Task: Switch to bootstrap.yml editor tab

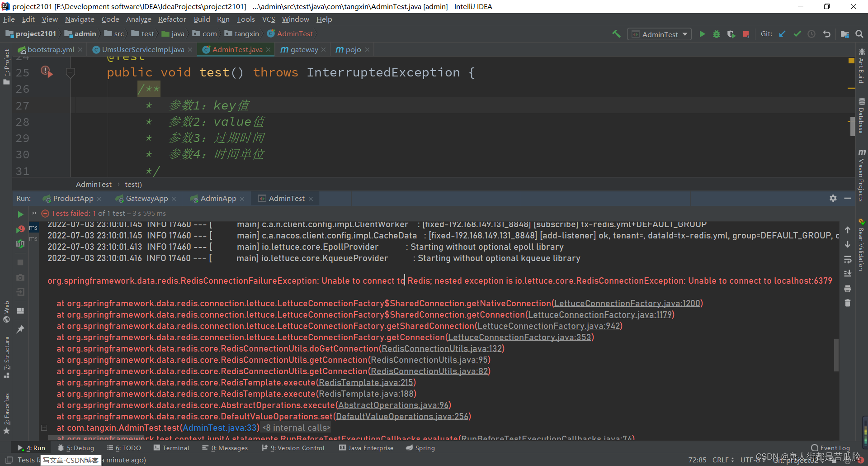Action: pyautogui.click(x=50, y=49)
